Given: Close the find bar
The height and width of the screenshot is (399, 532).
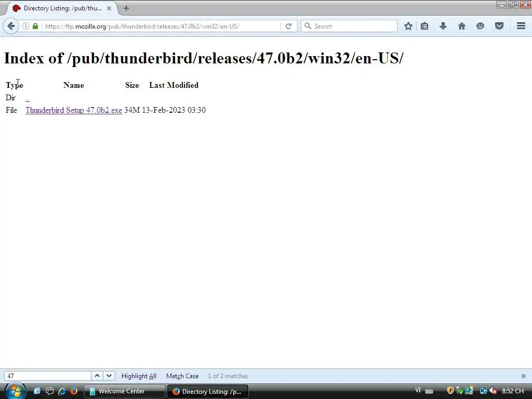Looking at the screenshot, I should pyautogui.click(x=524, y=376).
